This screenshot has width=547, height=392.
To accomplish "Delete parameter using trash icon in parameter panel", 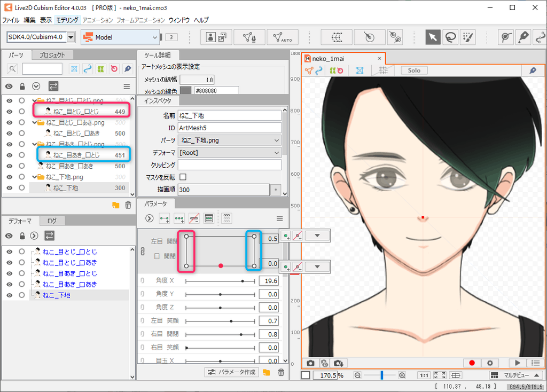I will tap(281, 372).
